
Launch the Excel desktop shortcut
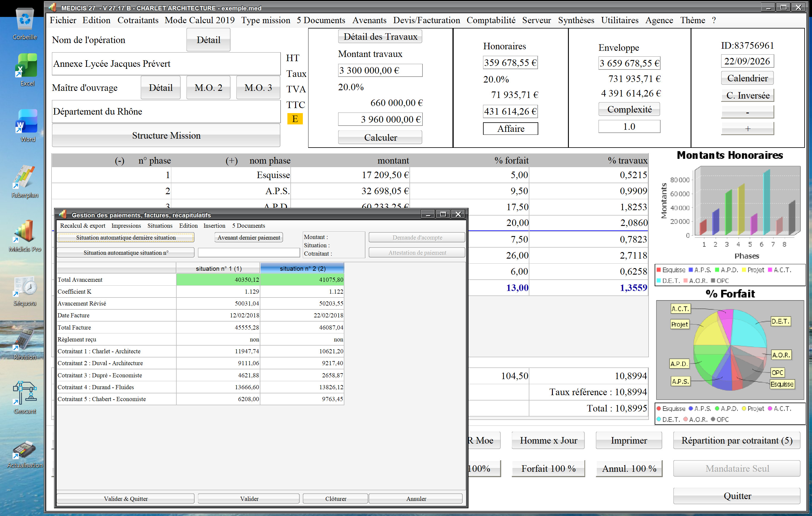[27, 70]
